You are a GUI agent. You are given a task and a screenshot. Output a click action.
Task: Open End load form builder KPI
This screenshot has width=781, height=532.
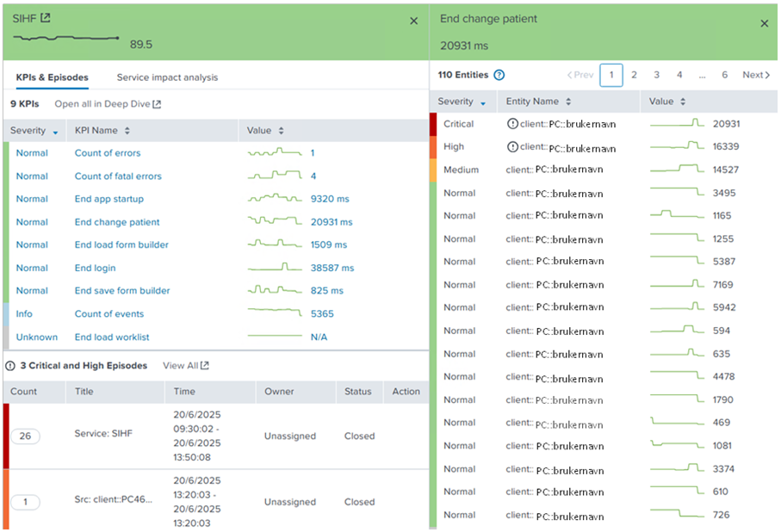pos(121,244)
